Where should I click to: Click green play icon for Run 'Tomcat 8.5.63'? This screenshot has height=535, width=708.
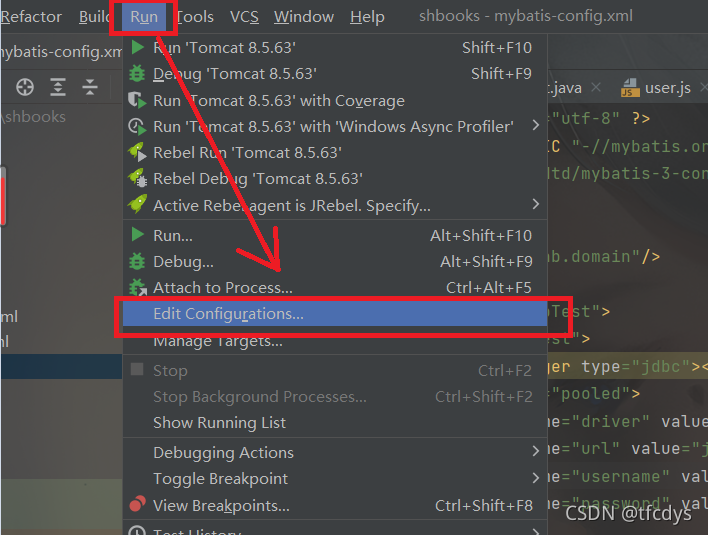(137, 47)
